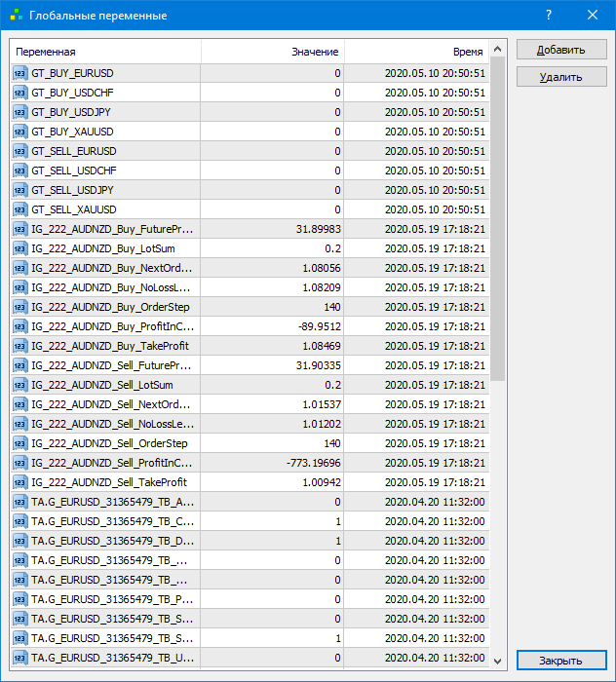Click the icon beside GT_SELL_USDJPY
This screenshot has width=616, height=682.
point(20,190)
